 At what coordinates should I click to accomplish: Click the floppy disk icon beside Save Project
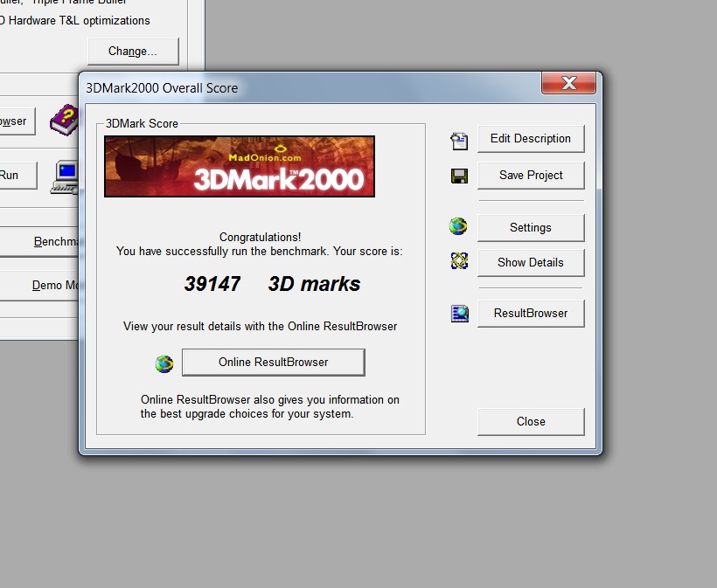point(459,176)
